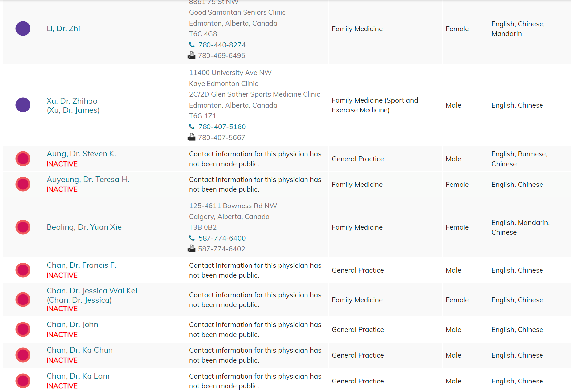Click purple status dot for Dr. Zhi Li
The image size is (571, 392).
tap(23, 29)
